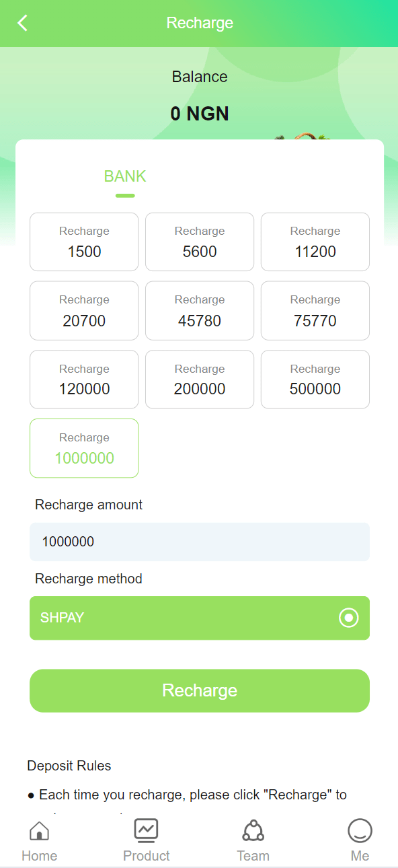This screenshot has height=868, width=398.
Task: Submit with the green Recharge button
Action: point(200,690)
